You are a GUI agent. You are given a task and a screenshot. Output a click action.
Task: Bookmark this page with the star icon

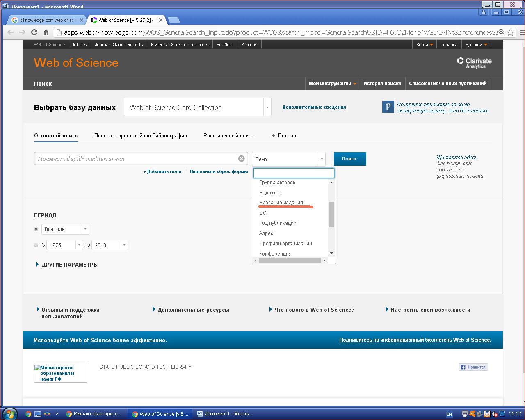pyautogui.click(x=511, y=32)
